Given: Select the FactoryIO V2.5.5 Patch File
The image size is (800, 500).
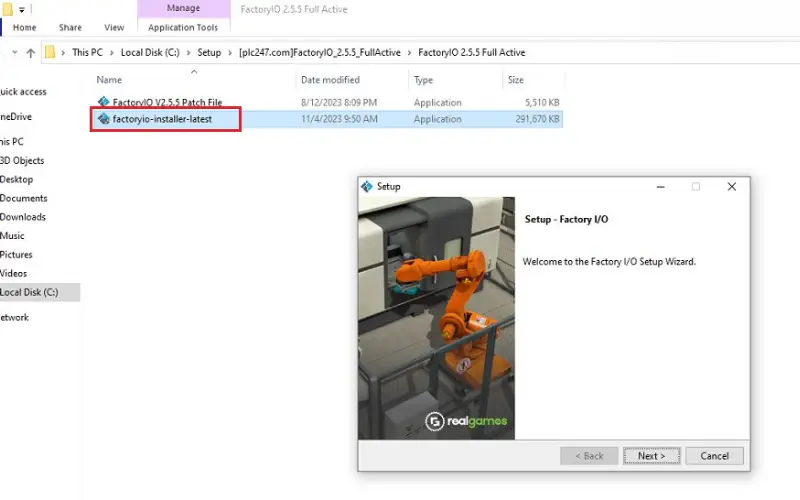Looking at the screenshot, I should [x=167, y=102].
